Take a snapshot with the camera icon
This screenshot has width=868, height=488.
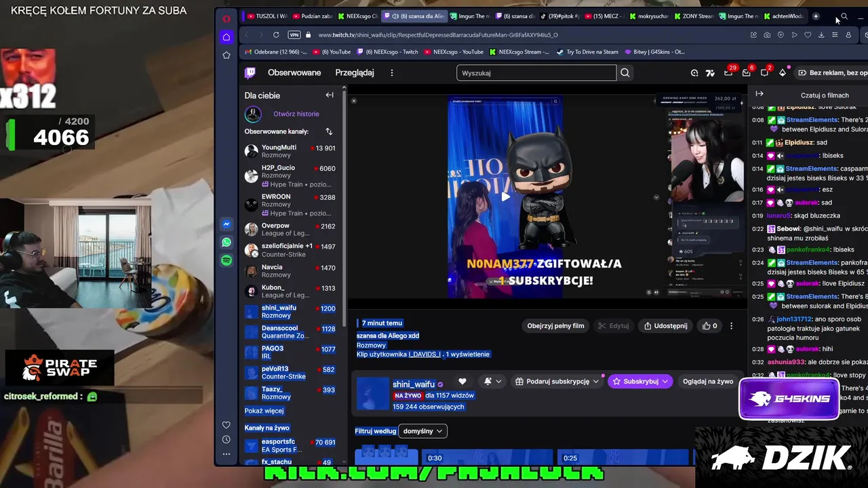pyautogui.click(x=767, y=35)
